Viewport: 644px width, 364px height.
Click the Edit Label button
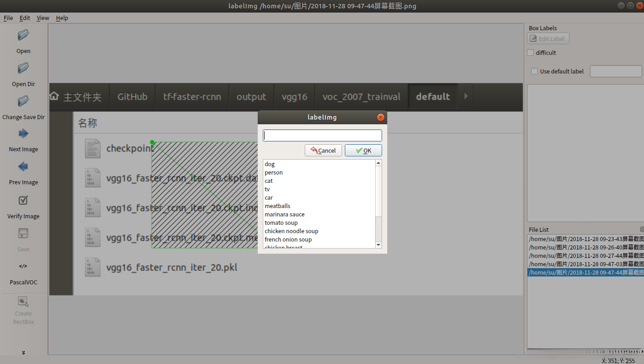tap(548, 39)
